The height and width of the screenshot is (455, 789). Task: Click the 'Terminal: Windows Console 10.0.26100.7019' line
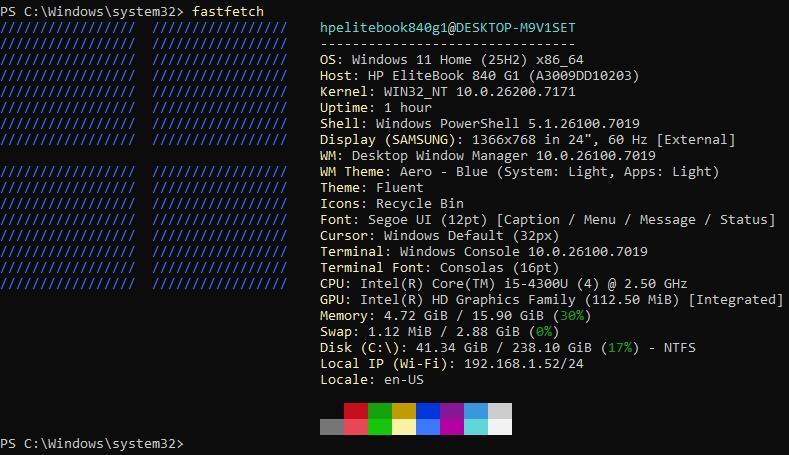coord(484,252)
